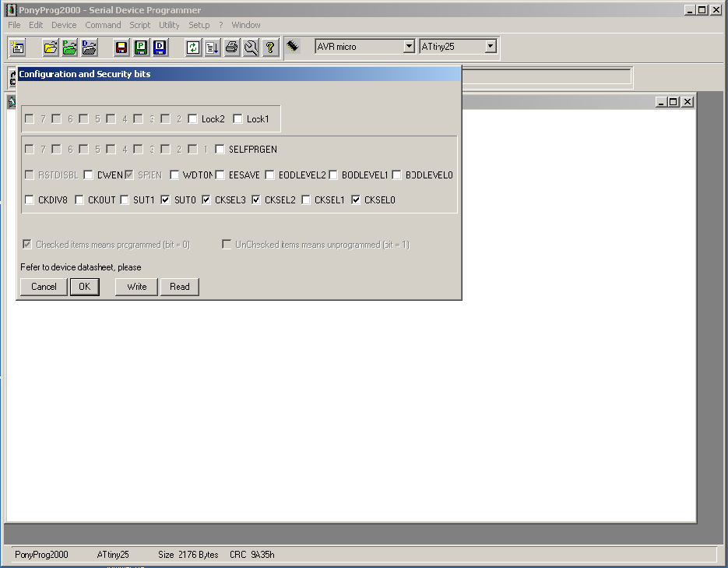
Task: Save program file with green P icon
Action: (x=141, y=48)
